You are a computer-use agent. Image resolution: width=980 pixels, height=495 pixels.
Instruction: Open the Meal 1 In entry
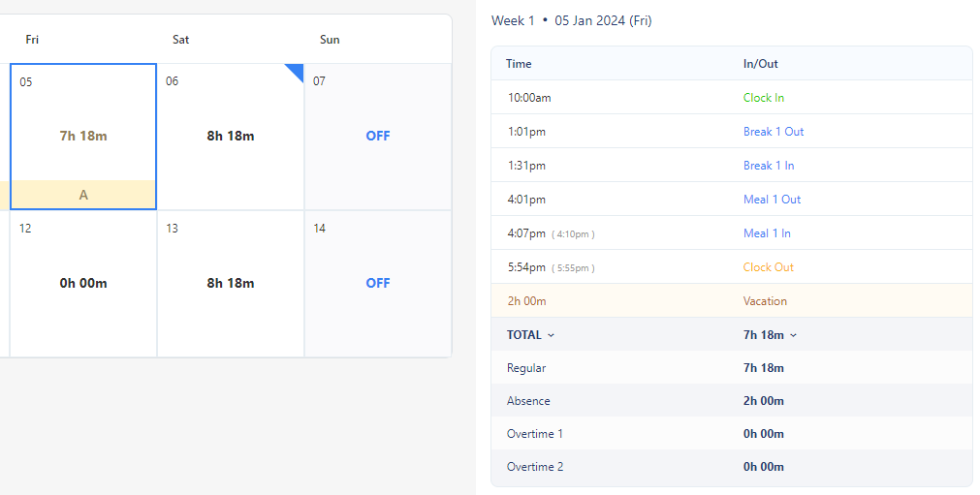pos(767,233)
